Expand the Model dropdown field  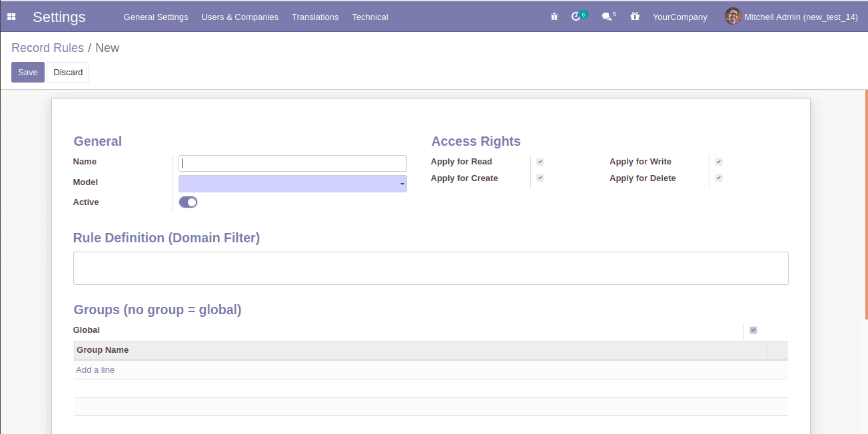click(x=292, y=184)
